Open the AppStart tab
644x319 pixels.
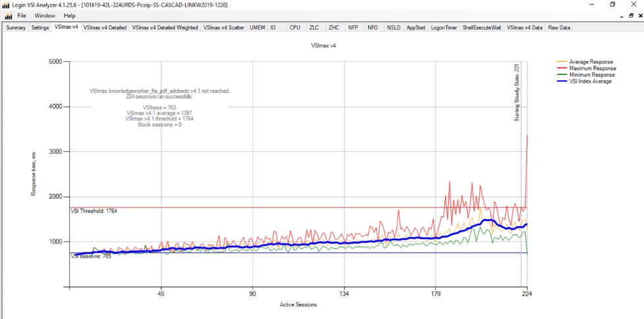tap(416, 28)
